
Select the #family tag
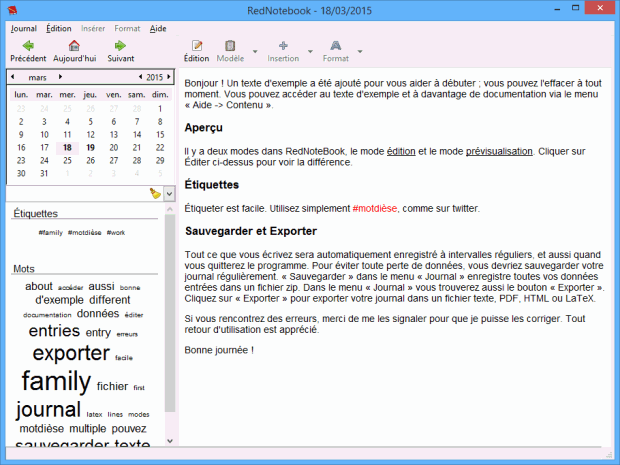(x=50, y=232)
